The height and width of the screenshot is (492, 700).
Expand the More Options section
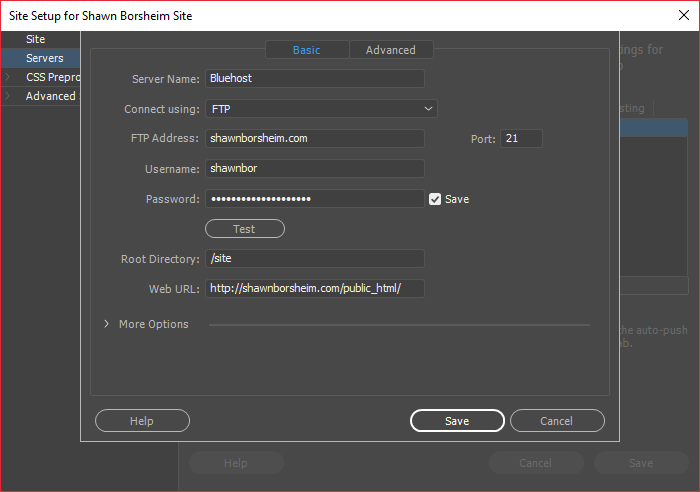(106, 324)
